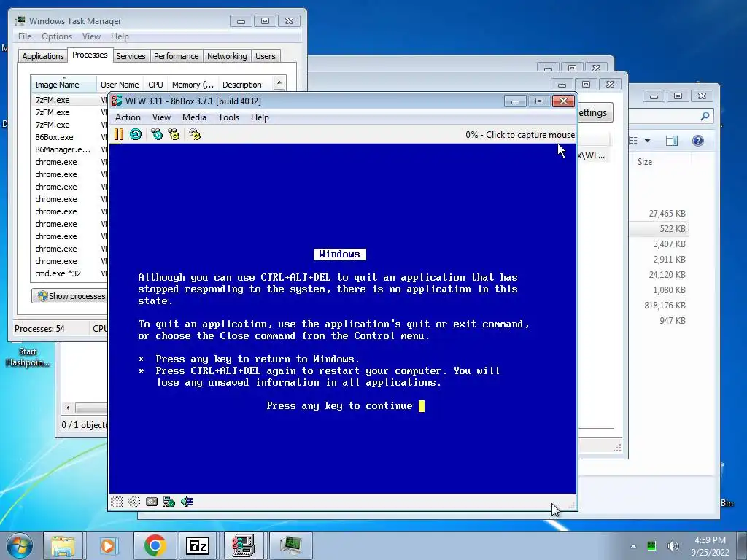747x560 pixels.
Task: Click the mouse capture status text
Action: tap(520, 135)
